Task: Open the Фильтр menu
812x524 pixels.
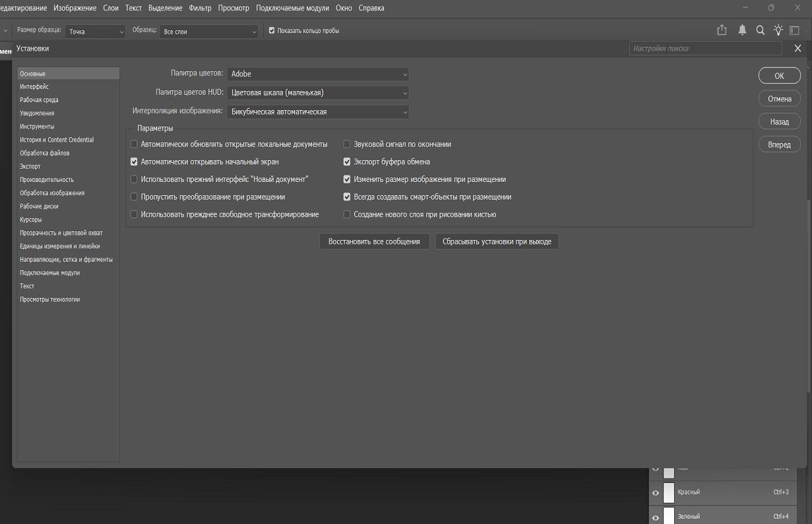Action: 201,8
